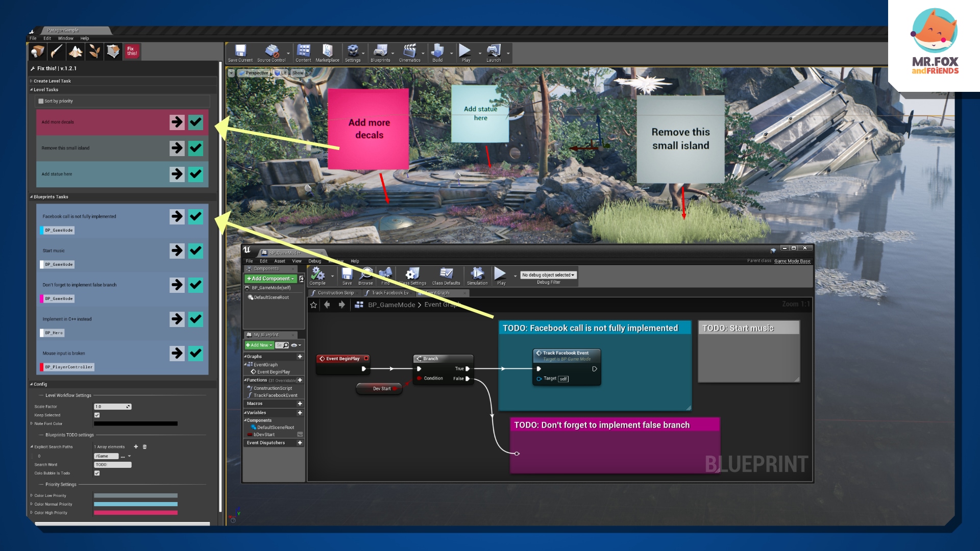This screenshot has width=980, height=551.
Task: Switch to the Construction Script tab
Action: (334, 292)
